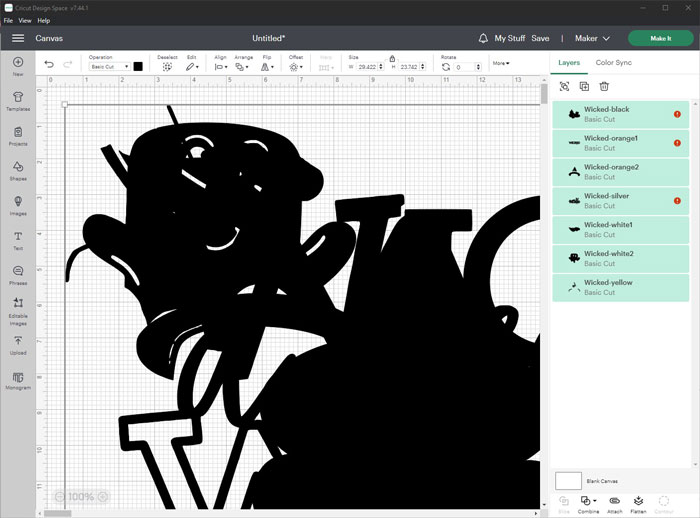Click the Duplicate layer icon
Image resolution: width=700 pixels, height=518 pixels.
point(584,86)
